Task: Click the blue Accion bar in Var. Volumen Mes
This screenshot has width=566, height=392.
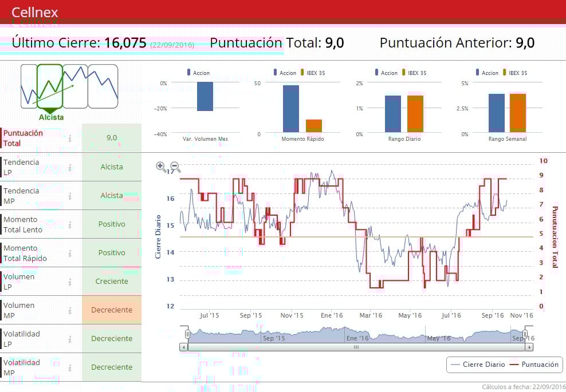Action: tap(205, 96)
